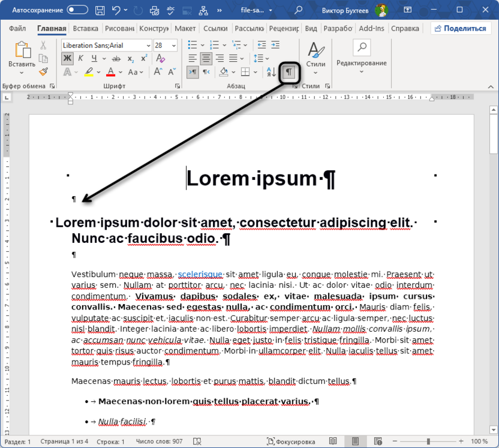Toggle Italic (К) formatting
Viewport: 499px width, 448px height.
click(80, 58)
